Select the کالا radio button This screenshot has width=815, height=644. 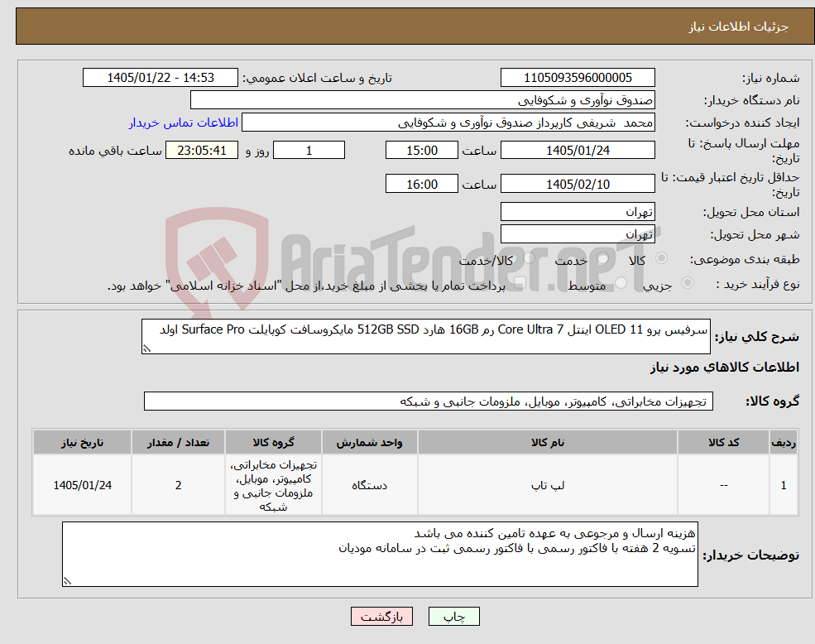click(662, 258)
